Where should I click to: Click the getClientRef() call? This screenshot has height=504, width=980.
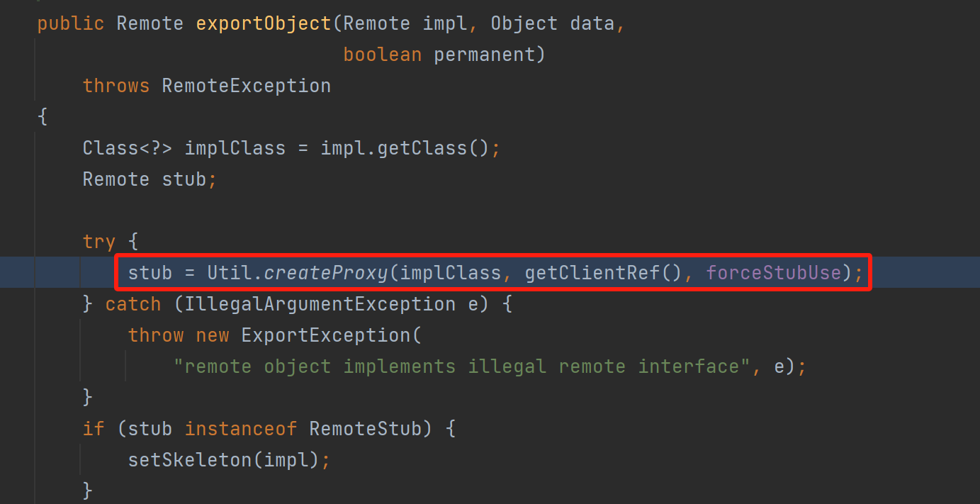(603, 273)
